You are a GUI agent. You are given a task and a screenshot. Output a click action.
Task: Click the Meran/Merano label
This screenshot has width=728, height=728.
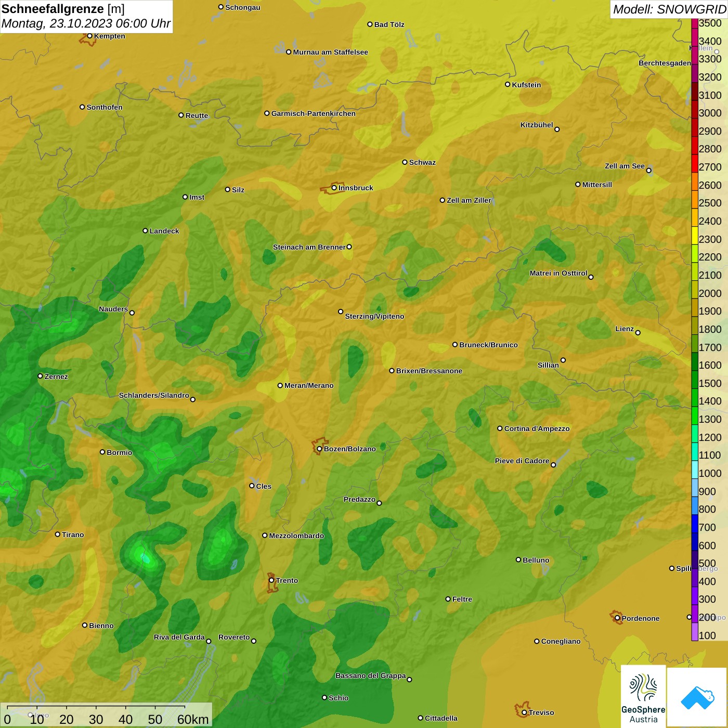(x=309, y=385)
